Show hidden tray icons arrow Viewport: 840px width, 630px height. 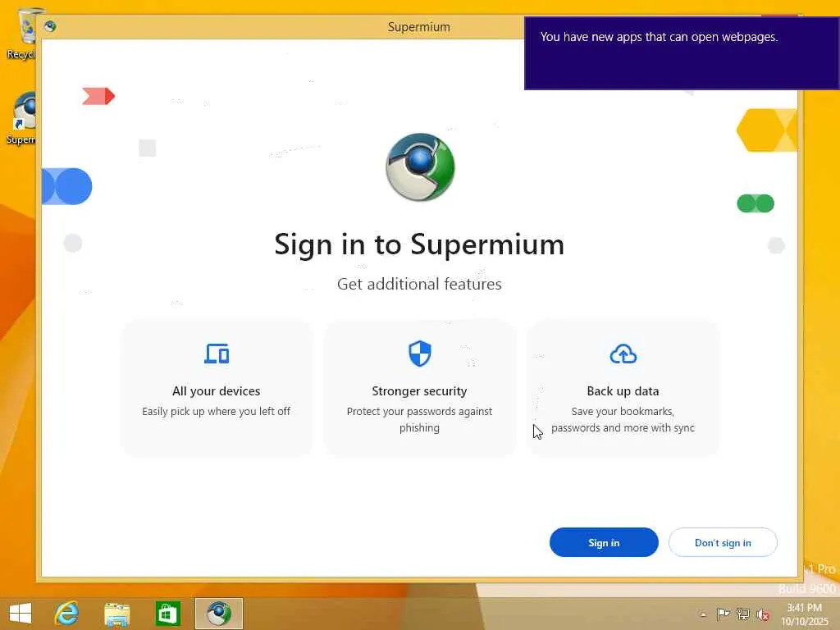703,614
